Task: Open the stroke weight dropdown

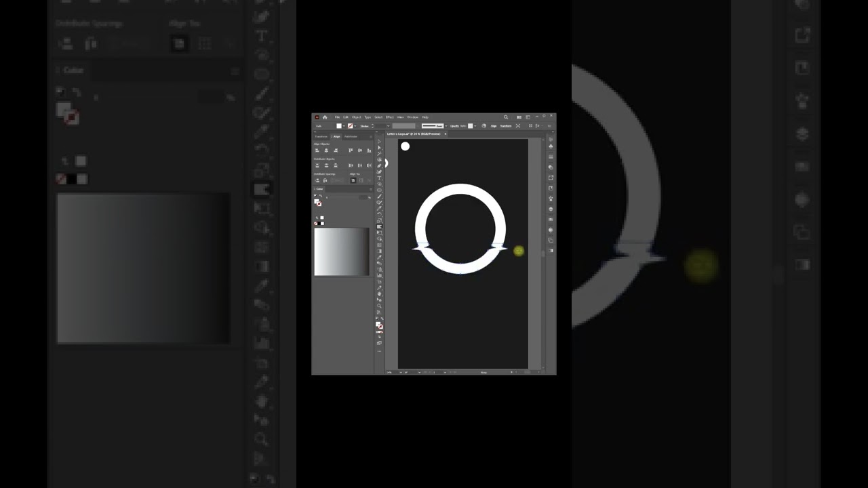Action: (x=389, y=126)
